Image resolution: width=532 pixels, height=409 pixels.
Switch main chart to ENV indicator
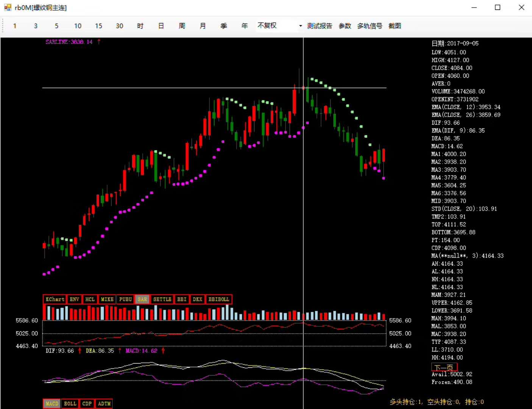(x=74, y=299)
